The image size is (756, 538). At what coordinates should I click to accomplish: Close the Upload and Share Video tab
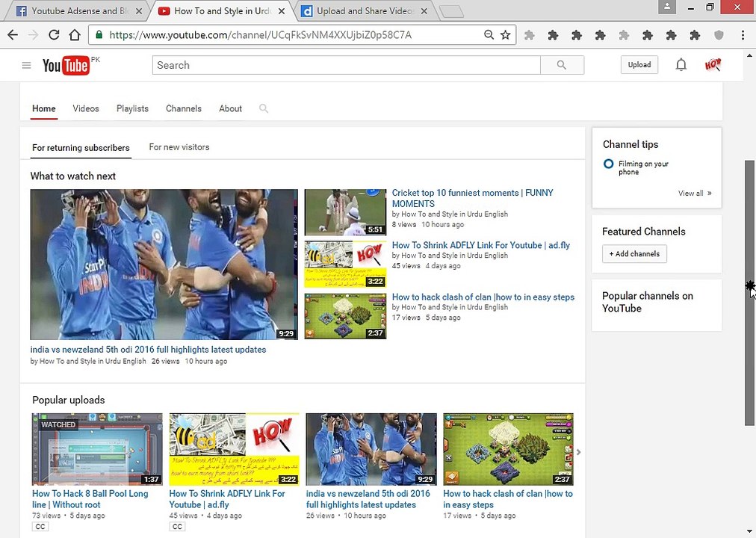pyautogui.click(x=424, y=10)
